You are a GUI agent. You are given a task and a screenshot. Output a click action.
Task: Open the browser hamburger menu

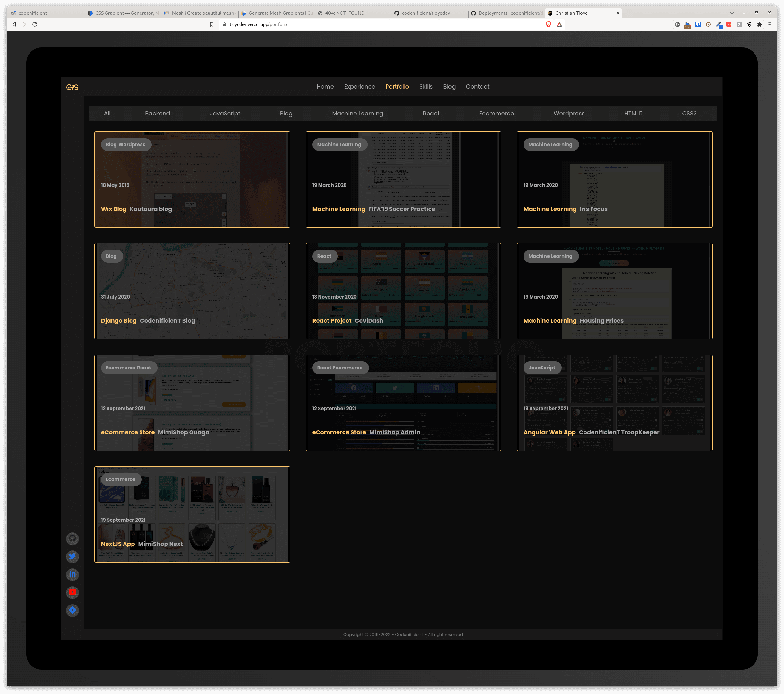pos(770,24)
